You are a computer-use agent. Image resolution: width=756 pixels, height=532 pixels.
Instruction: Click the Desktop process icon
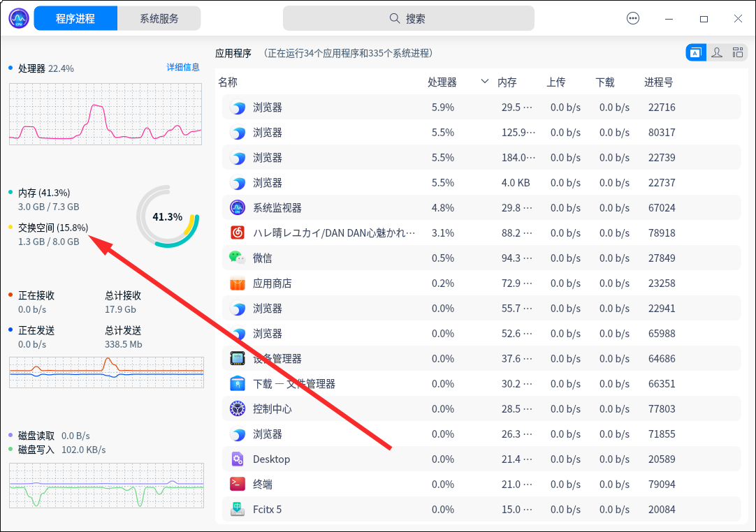pyautogui.click(x=238, y=459)
